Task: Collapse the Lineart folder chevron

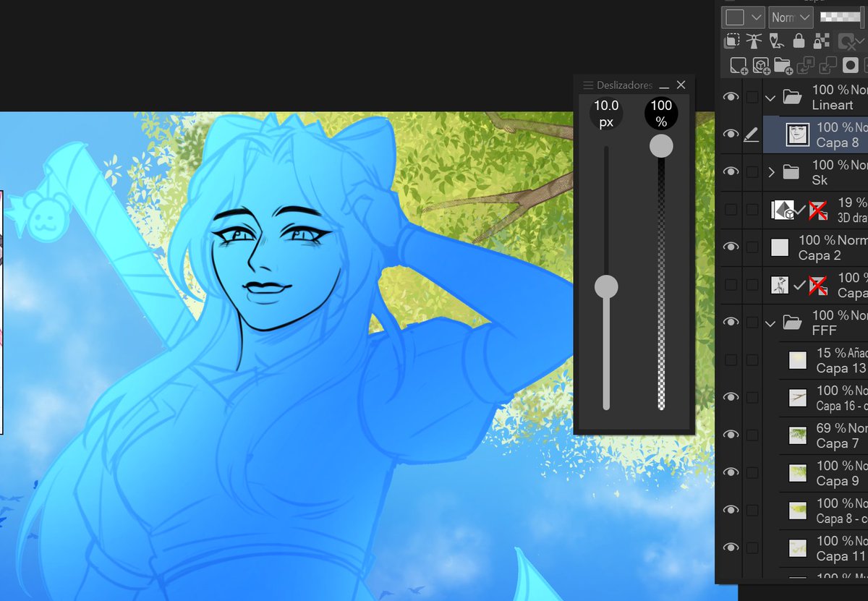Action: pos(771,97)
